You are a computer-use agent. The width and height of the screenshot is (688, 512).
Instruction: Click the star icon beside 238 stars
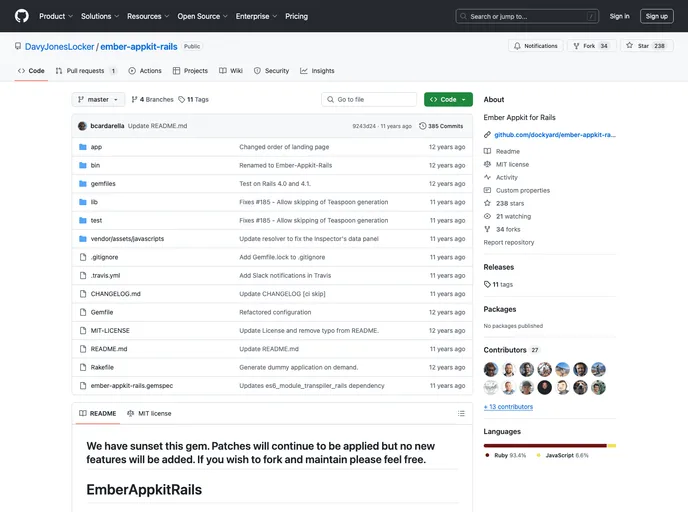point(487,203)
